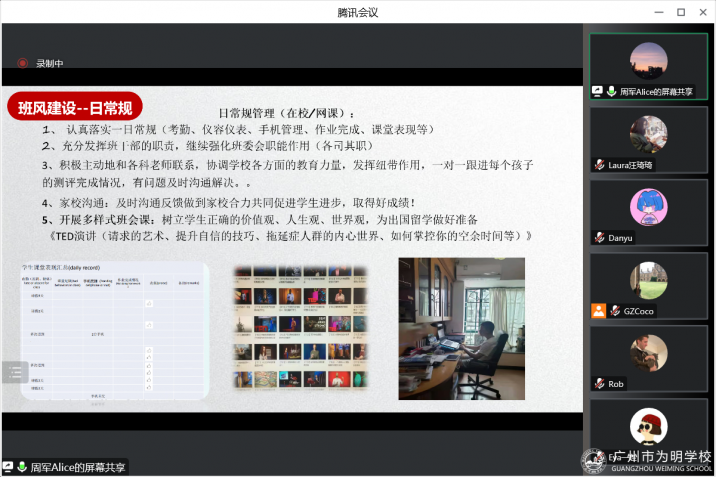
Task: Click the photo of student studying at desk
Action: coord(461,328)
